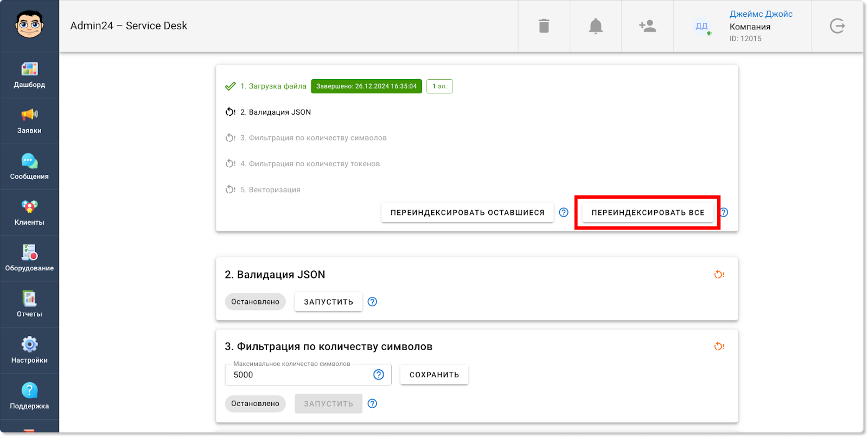This screenshot has height=437, width=868.
Task: Click the add user icon
Action: click(x=648, y=26)
